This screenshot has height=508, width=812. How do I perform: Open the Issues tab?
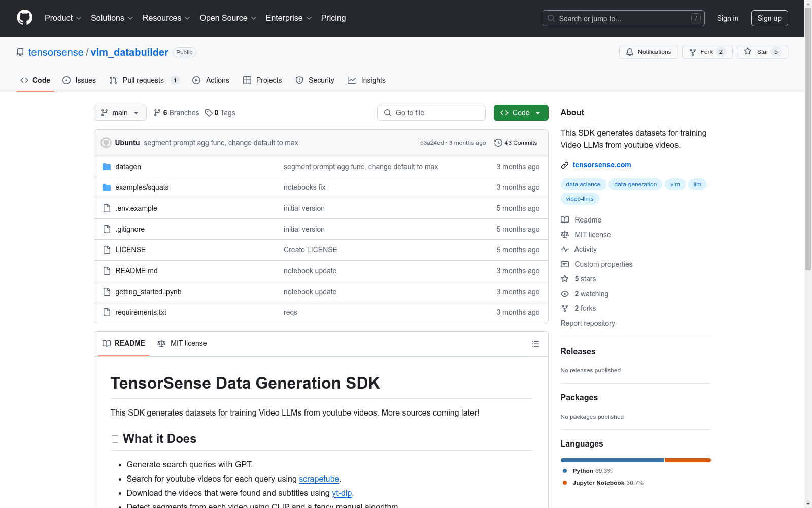click(x=79, y=80)
